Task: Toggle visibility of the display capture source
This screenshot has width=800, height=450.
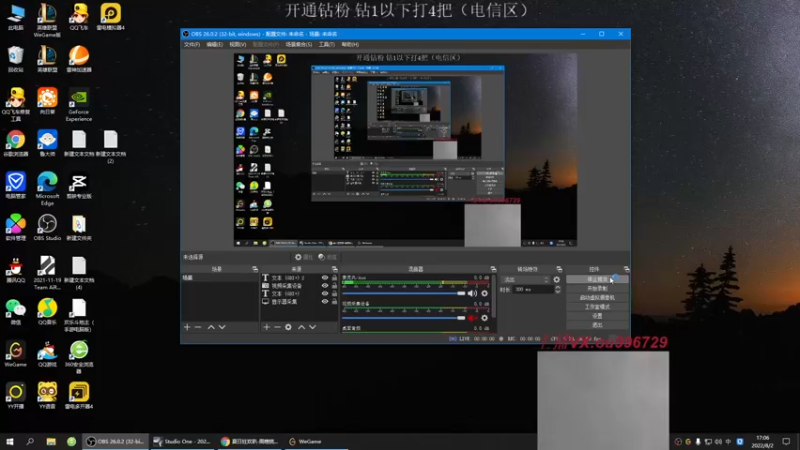Action: (324, 302)
